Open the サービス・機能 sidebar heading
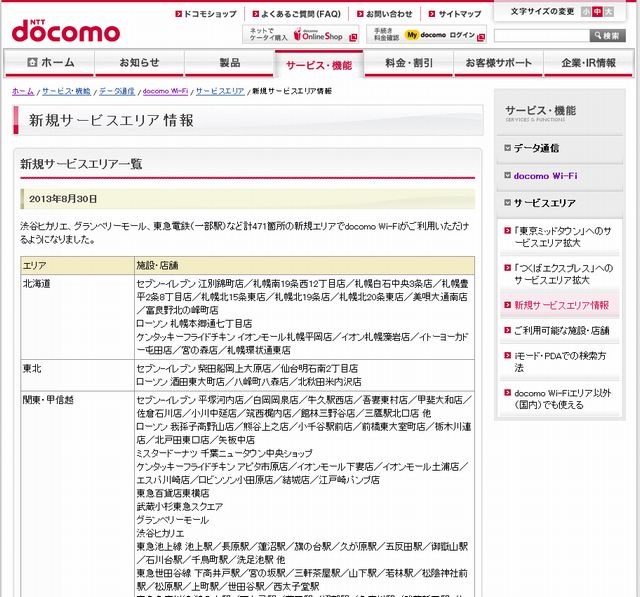The height and width of the screenshot is (597, 640). [x=540, y=111]
